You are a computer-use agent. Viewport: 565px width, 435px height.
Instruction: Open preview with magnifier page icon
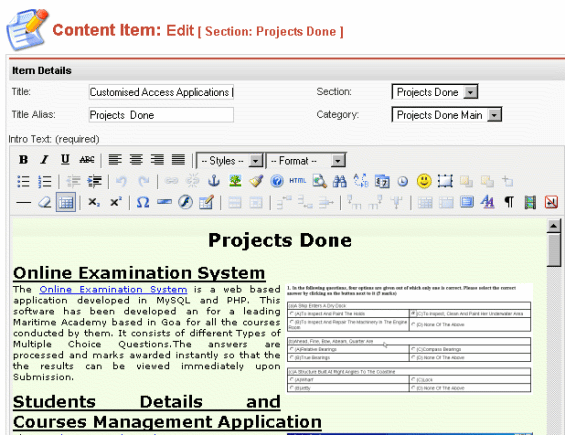coord(319,181)
